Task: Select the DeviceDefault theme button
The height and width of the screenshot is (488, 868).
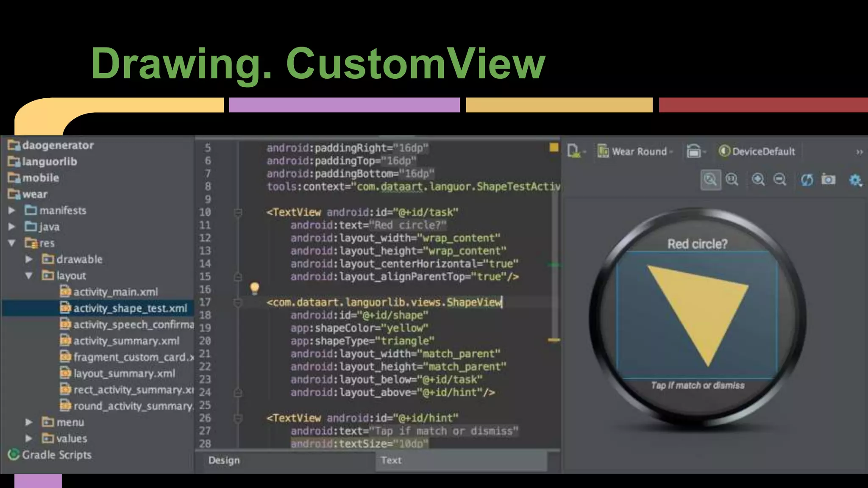Action: coord(757,151)
